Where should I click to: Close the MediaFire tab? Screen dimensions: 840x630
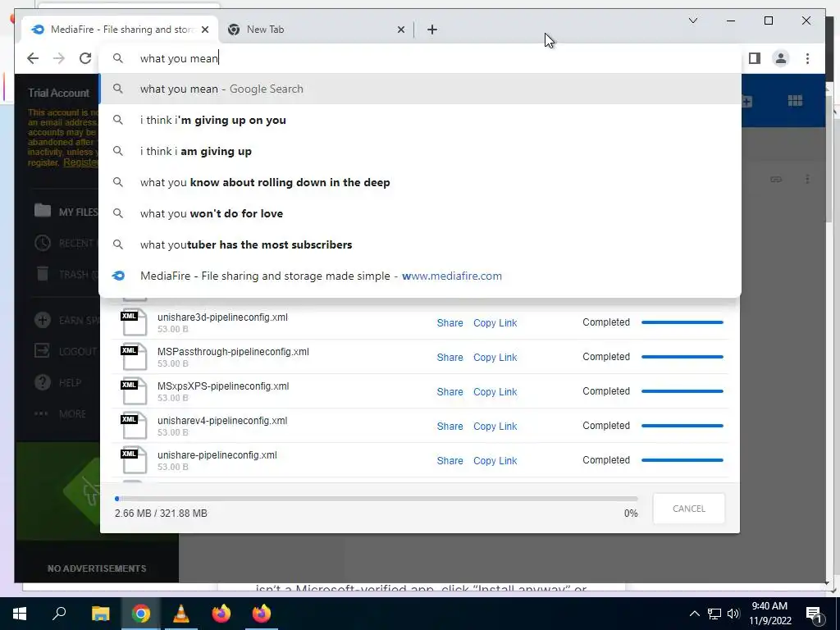pos(205,30)
